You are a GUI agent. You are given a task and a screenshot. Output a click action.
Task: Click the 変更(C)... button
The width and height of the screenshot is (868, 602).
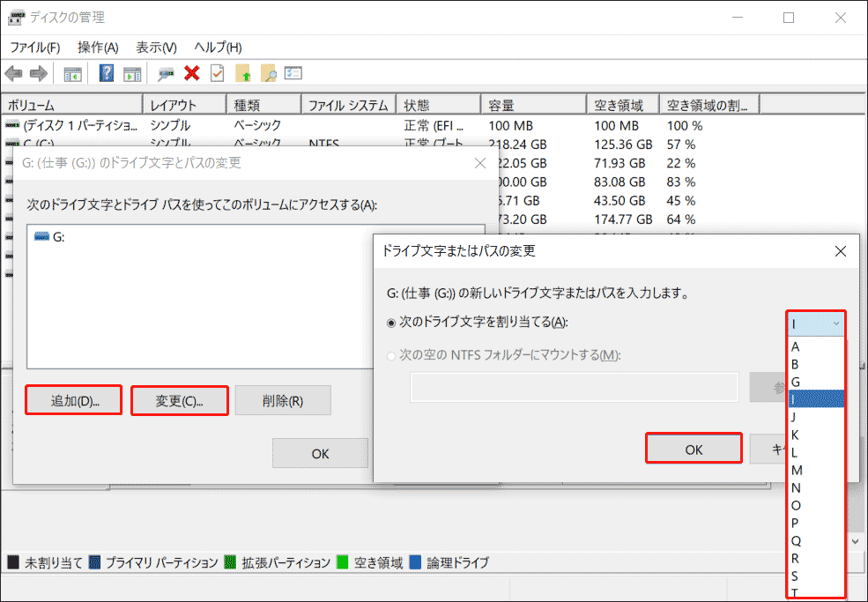180,400
